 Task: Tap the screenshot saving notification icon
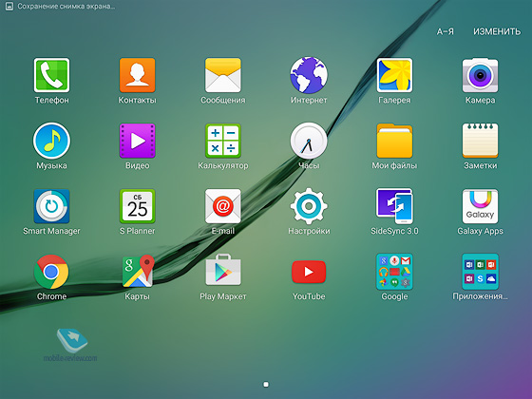[9, 7]
